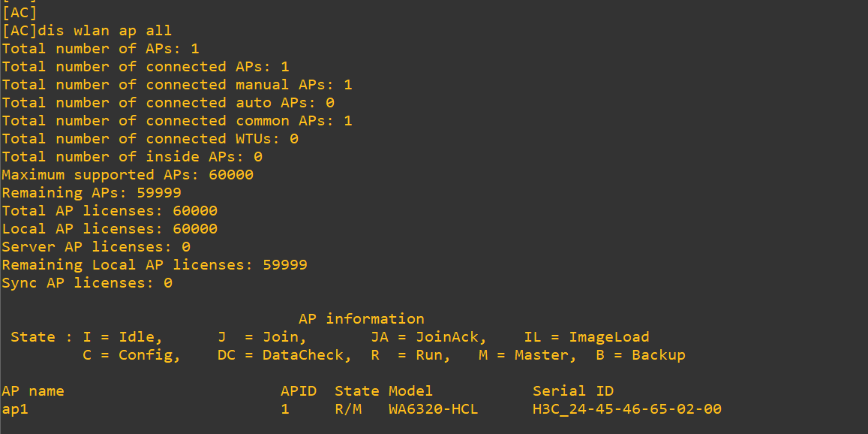Click the "IL = ImageLoad" state legend entry

pyautogui.click(x=586, y=337)
